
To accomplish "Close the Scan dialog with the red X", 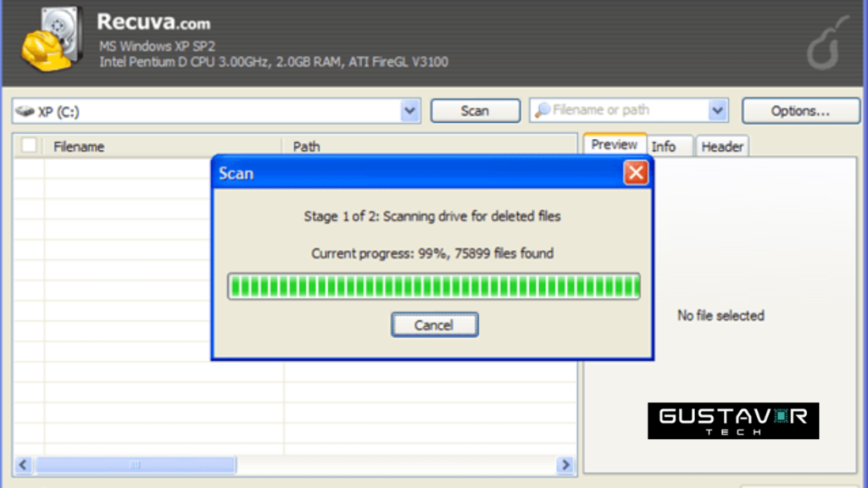I will point(636,173).
